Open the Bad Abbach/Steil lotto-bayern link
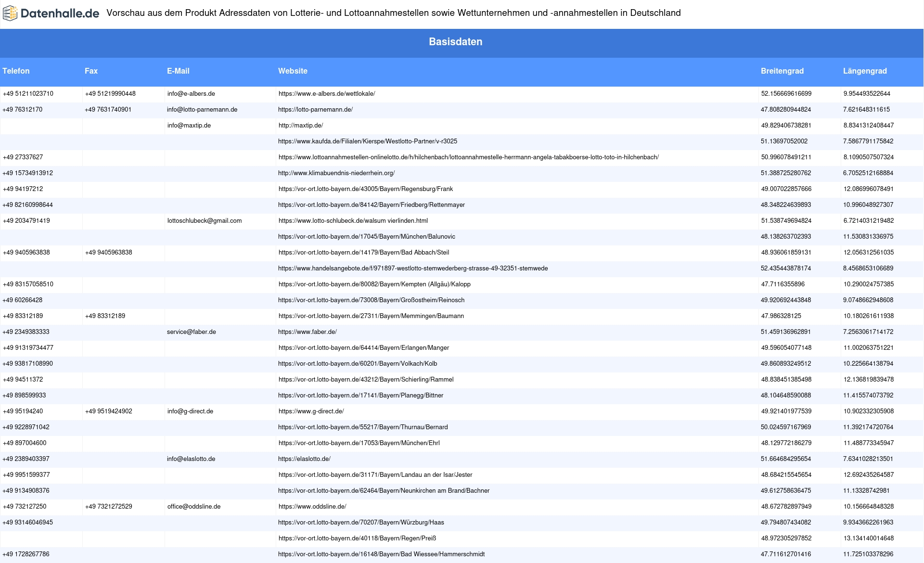The image size is (924, 563). coord(364,253)
